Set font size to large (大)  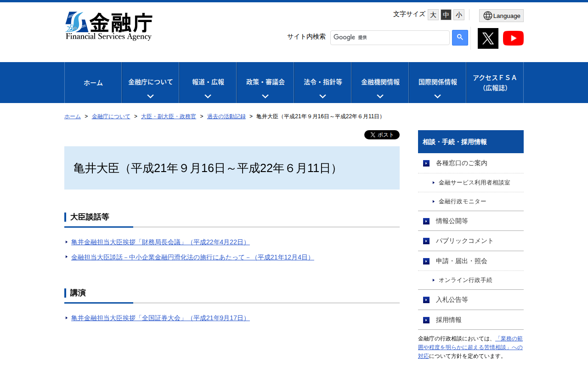(x=433, y=15)
